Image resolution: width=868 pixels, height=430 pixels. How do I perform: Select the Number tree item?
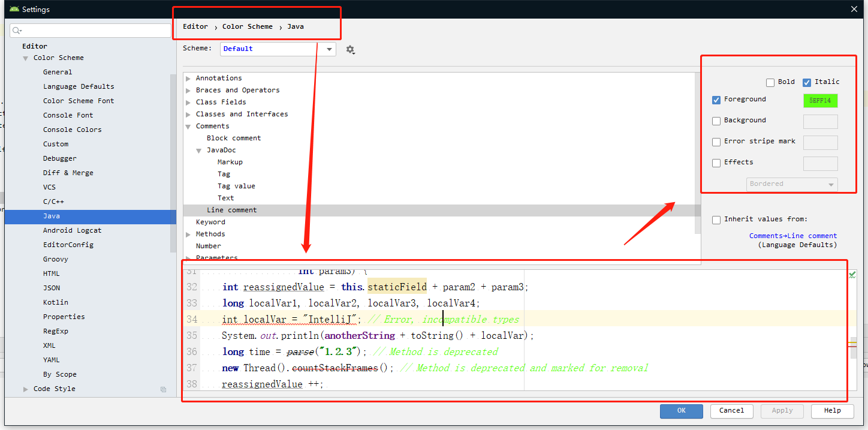pyautogui.click(x=208, y=246)
